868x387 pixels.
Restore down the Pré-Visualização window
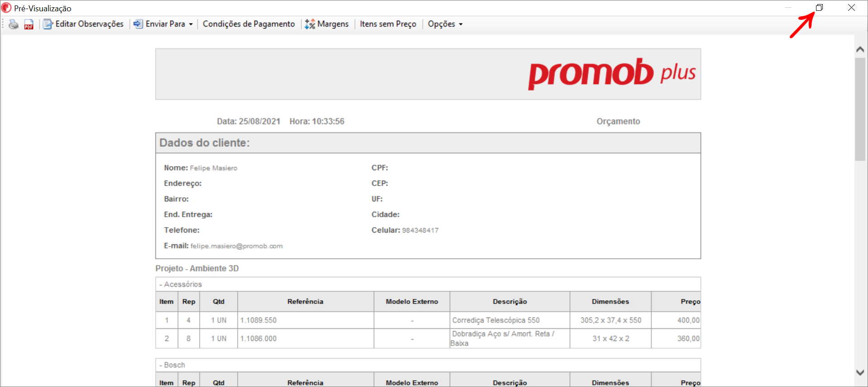819,8
